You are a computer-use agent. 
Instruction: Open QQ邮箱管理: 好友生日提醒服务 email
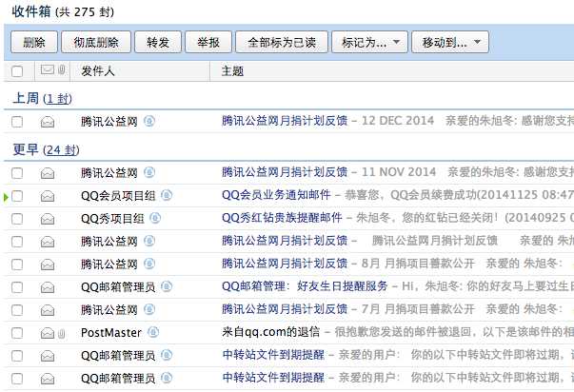[305, 286]
